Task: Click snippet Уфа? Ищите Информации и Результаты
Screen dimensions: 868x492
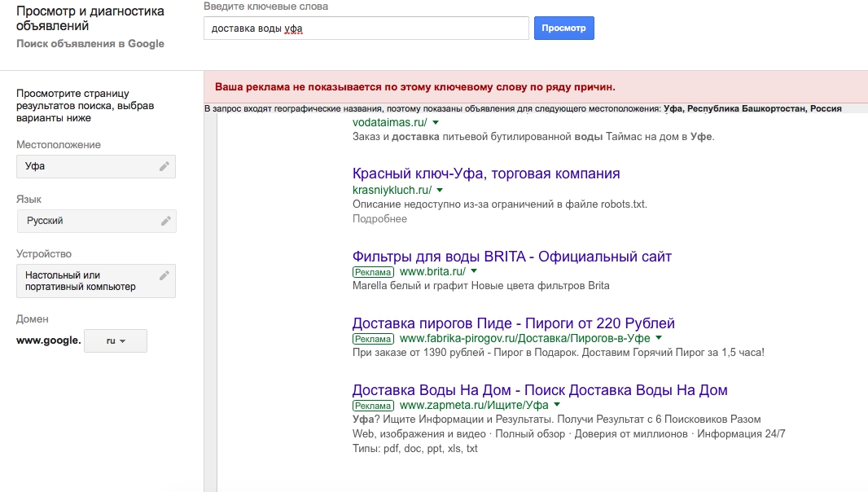Action: 557,420
